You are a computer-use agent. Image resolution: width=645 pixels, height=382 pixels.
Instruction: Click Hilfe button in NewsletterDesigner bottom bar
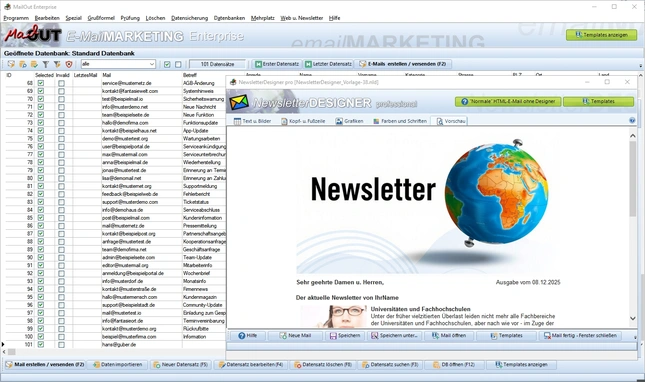pos(248,336)
